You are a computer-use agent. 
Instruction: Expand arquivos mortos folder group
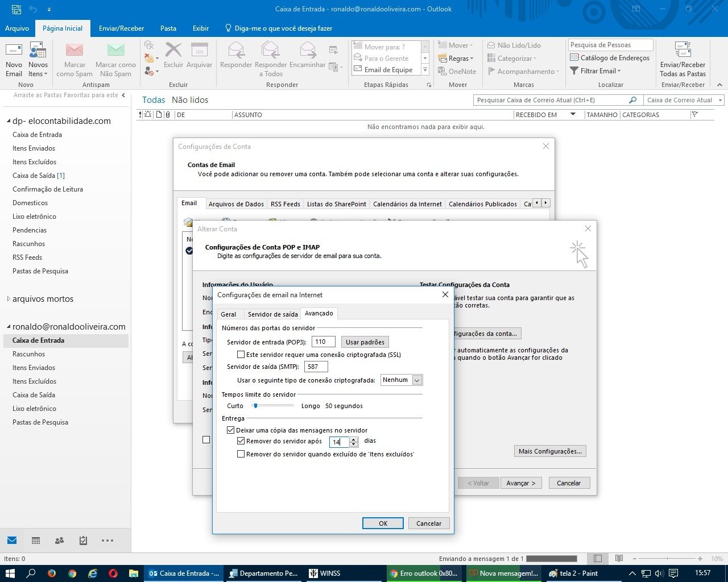(9, 299)
